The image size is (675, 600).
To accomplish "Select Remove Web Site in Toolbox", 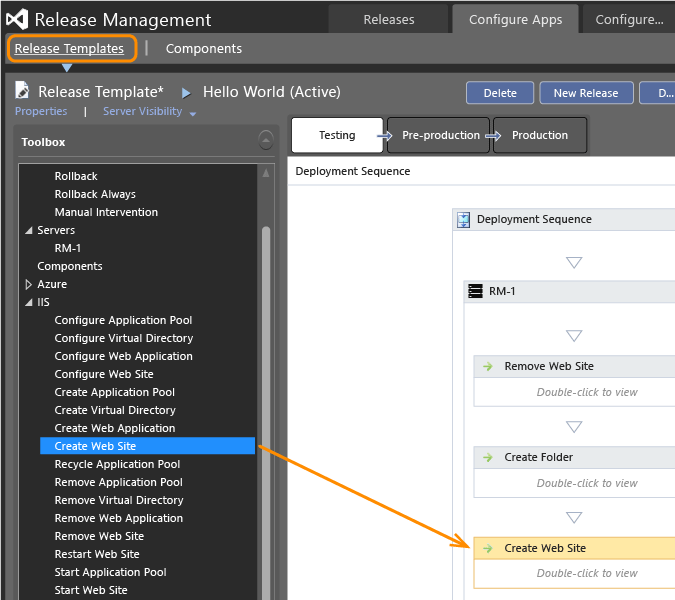I will [99, 537].
